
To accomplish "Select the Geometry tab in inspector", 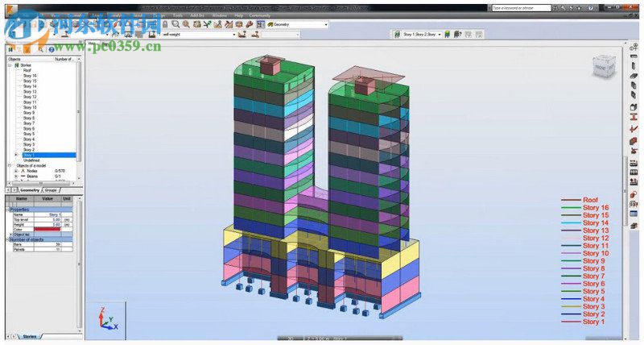I will pyautogui.click(x=30, y=190).
